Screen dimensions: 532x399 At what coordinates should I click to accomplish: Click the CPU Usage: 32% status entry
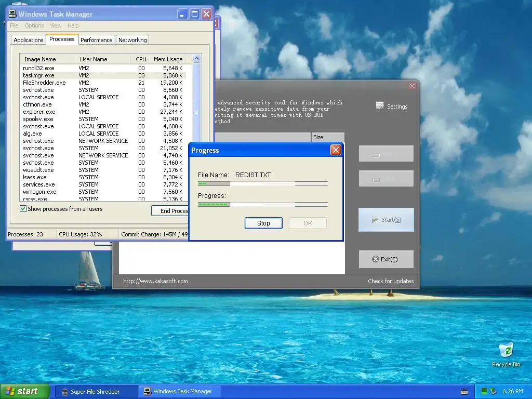coord(81,234)
